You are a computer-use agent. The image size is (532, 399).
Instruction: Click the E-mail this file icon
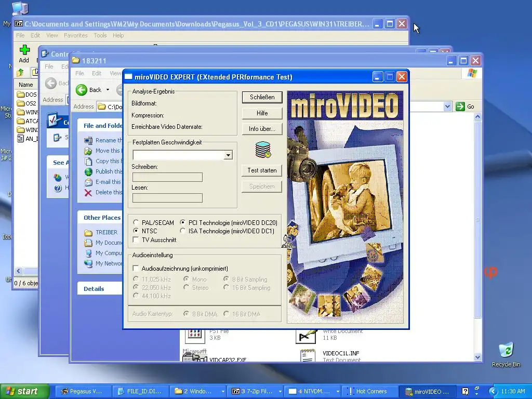pyautogui.click(x=88, y=182)
